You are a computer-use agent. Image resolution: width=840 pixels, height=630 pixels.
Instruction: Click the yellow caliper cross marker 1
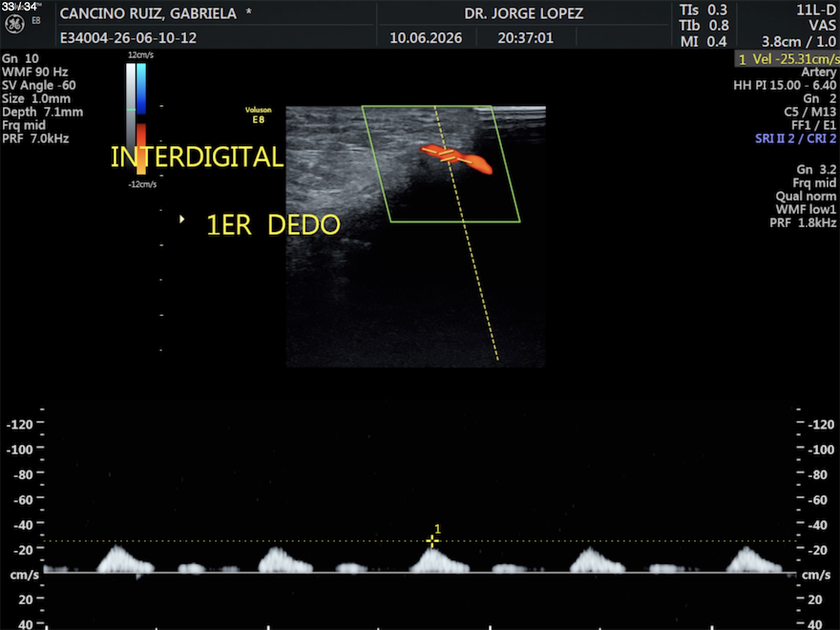click(432, 541)
